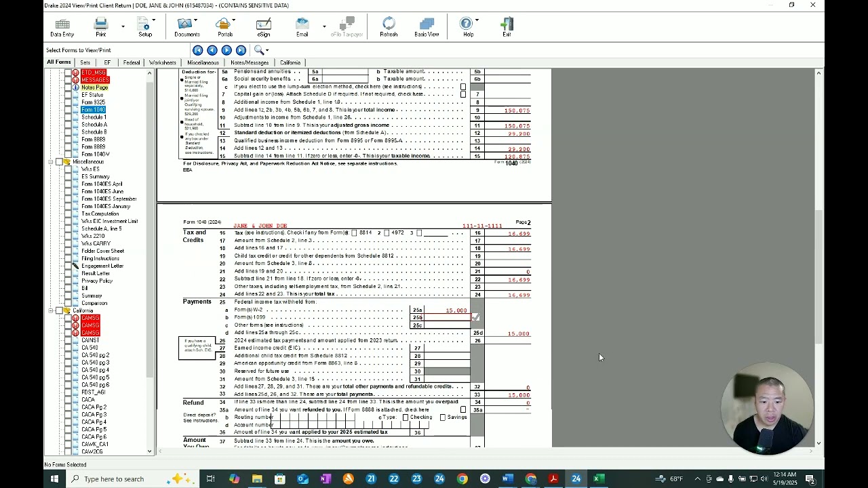The width and height of the screenshot is (868, 488).
Task: Check the Schedule 1 checkbox
Action: 67,117
